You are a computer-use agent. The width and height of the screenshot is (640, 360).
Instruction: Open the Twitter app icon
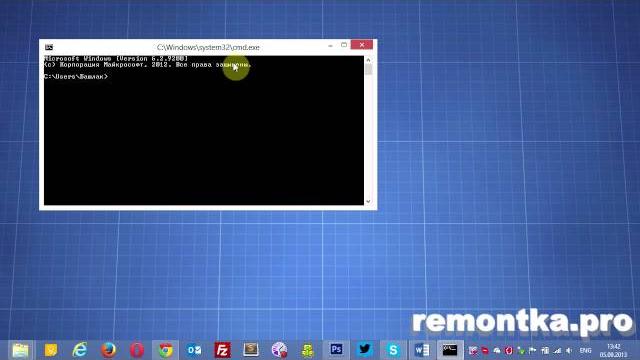point(364,350)
